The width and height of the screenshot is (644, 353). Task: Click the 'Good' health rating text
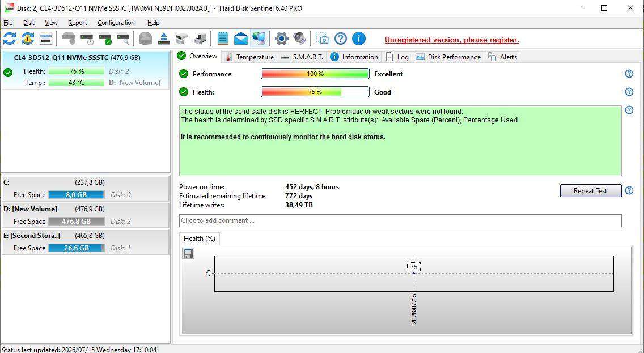tap(382, 92)
